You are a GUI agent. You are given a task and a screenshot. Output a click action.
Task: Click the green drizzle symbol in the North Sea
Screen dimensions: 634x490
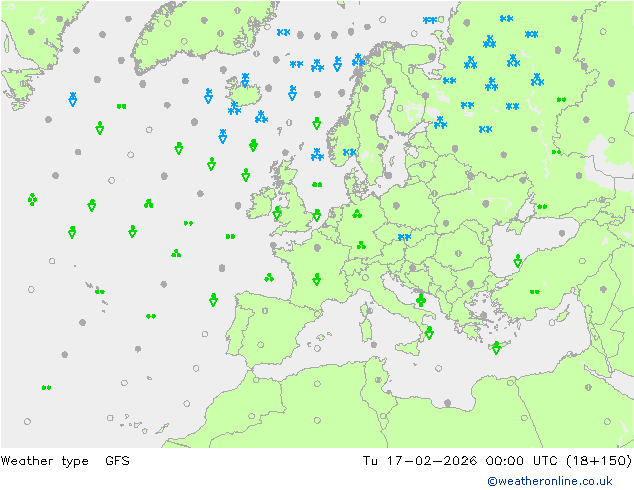[x=317, y=184]
